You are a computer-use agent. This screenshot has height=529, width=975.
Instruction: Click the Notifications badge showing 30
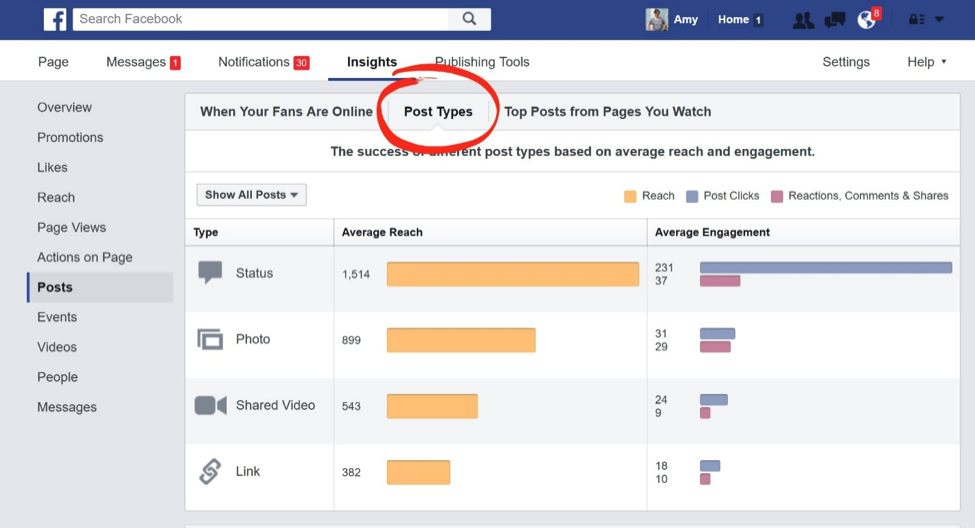point(302,63)
